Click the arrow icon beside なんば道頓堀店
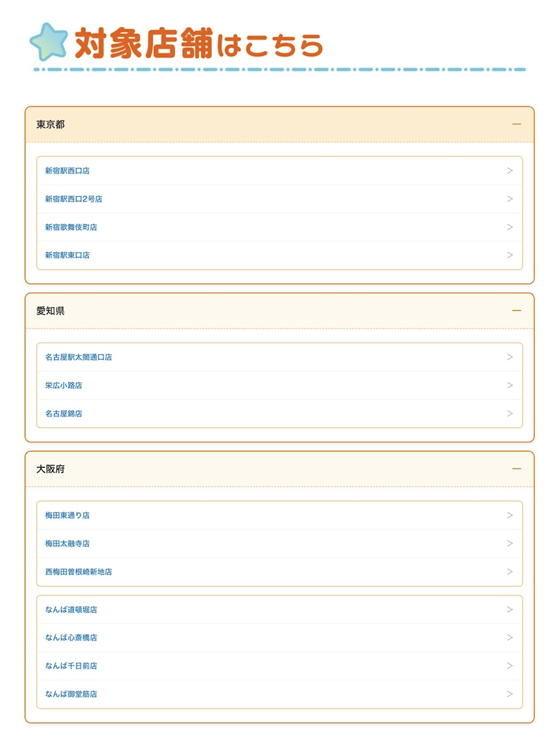The height and width of the screenshot is (741, 560). [x=510, y=610]
